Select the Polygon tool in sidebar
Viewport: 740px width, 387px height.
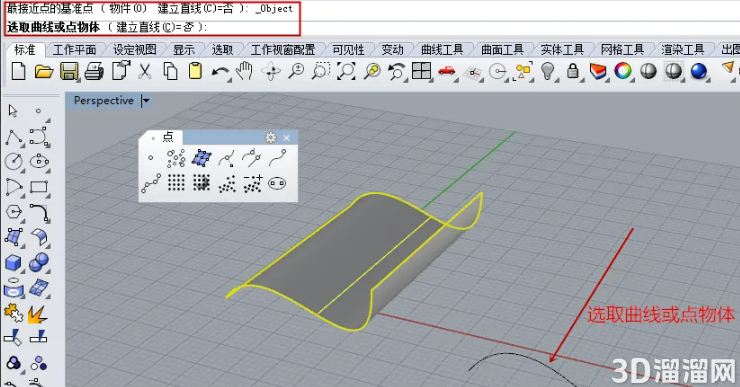point(14,212)
